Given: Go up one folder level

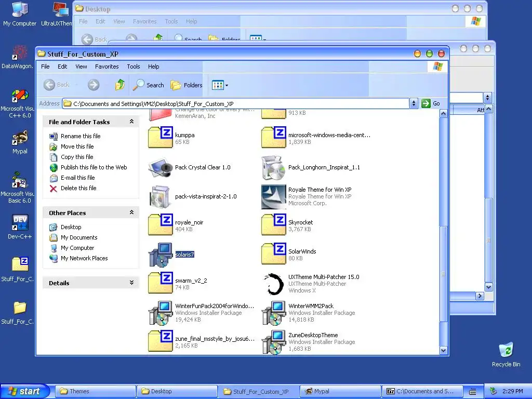Looking at the screenshot, I should [x=120, y=85].
